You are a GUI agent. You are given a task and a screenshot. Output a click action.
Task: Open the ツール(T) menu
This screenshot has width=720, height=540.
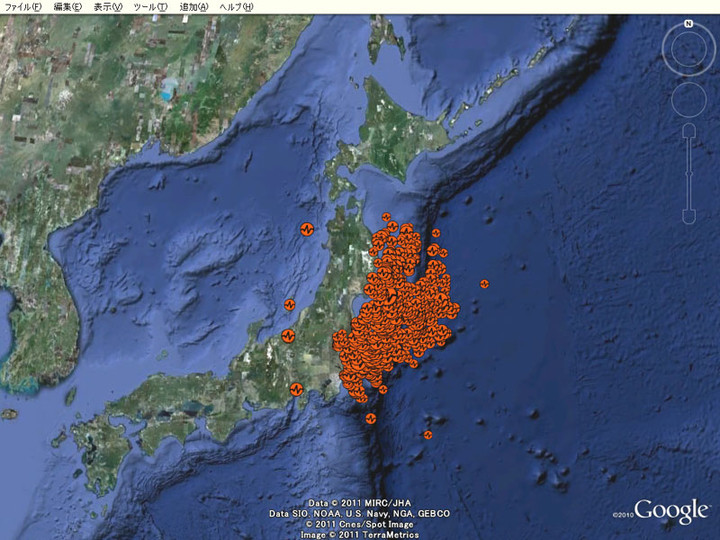(151, 7)
